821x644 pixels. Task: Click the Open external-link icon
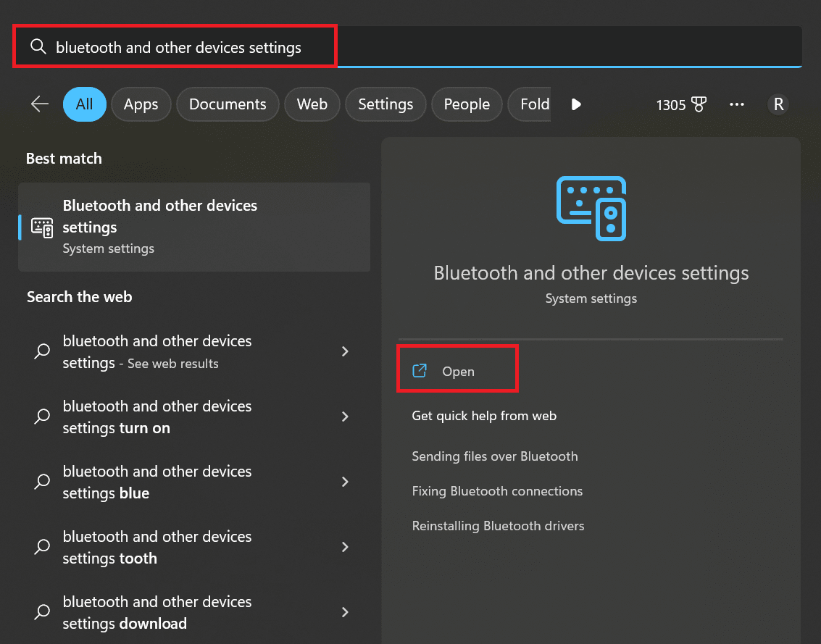pyautogui.click(x=420, y=369)
